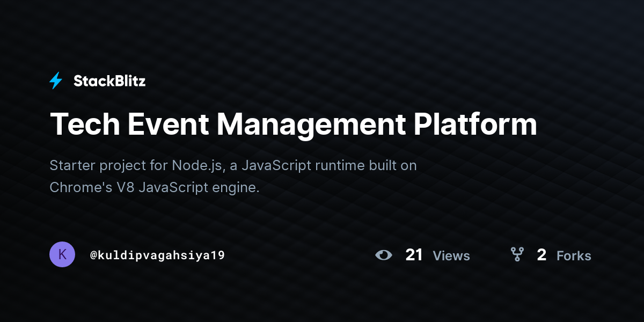Open the @kuldipvagahsiya19 profile link

click(158, 254)
